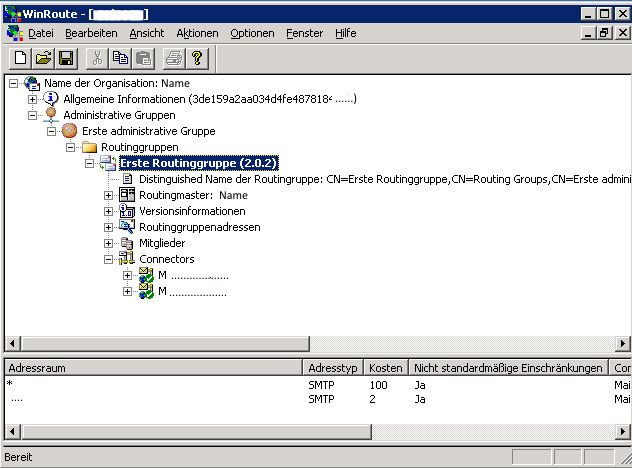Expand the Routinggruppenadressen node
The height and width of the screenshot is (468, 632).
108,227
